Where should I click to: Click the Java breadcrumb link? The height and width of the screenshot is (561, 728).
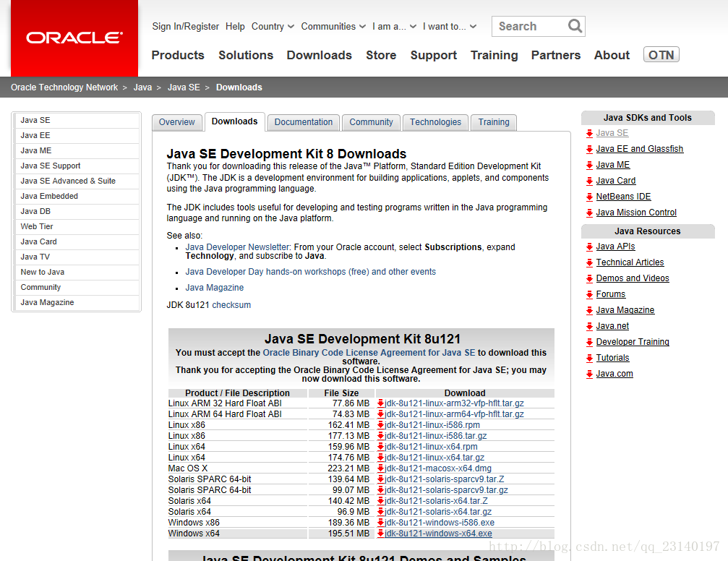click(x=142, y=87)
